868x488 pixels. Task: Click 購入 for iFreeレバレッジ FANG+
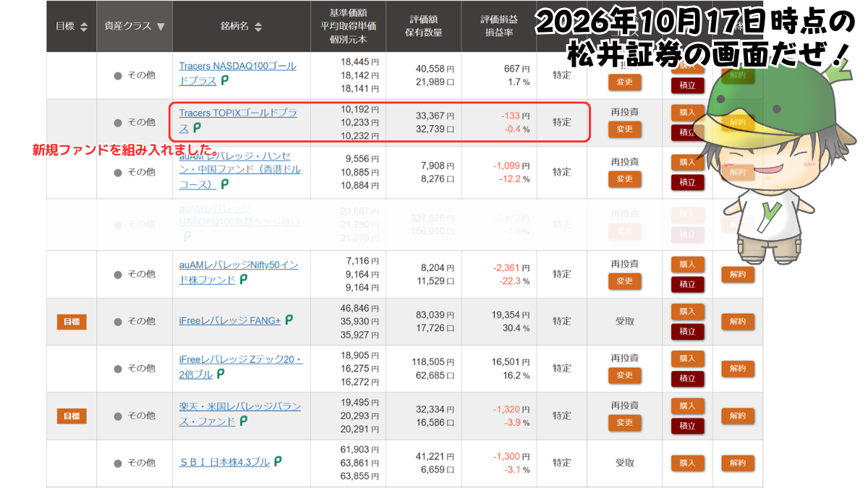(x=687, y=311)
